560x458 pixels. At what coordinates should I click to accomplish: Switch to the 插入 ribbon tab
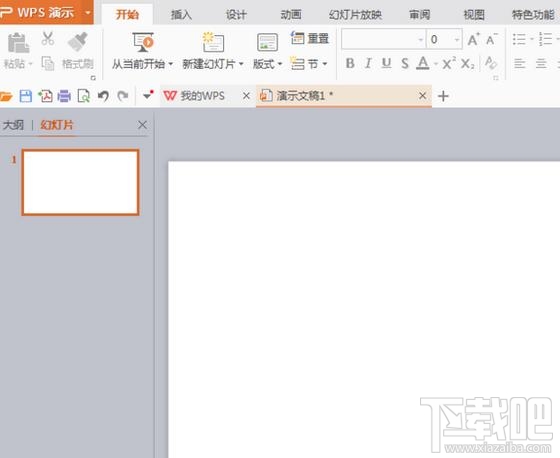click(181, 15)
